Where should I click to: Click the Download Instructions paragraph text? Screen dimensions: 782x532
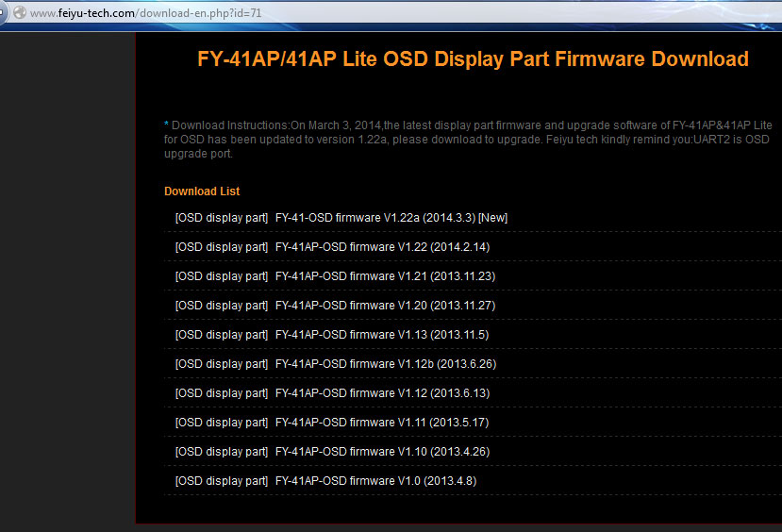(x=468, y=140)
